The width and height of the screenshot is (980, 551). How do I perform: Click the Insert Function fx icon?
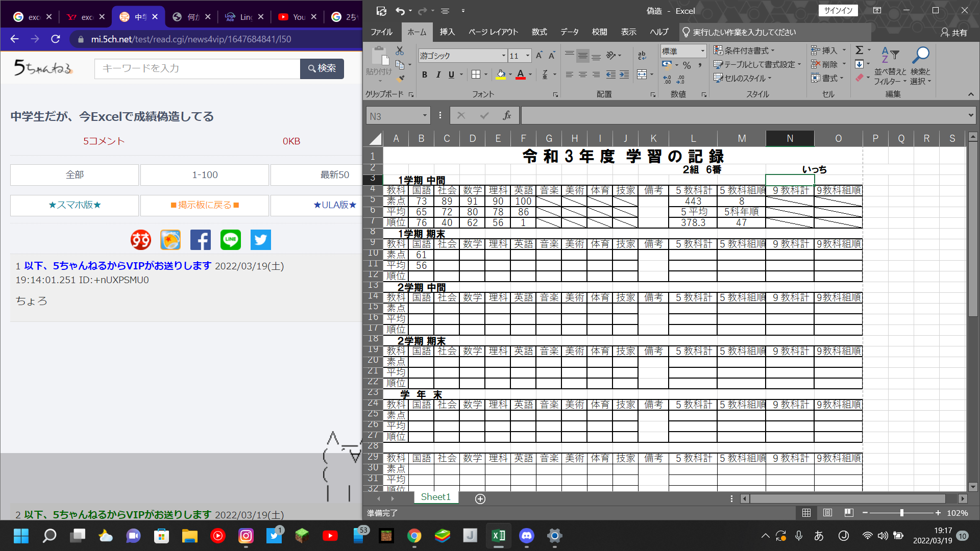click(507, 116)
